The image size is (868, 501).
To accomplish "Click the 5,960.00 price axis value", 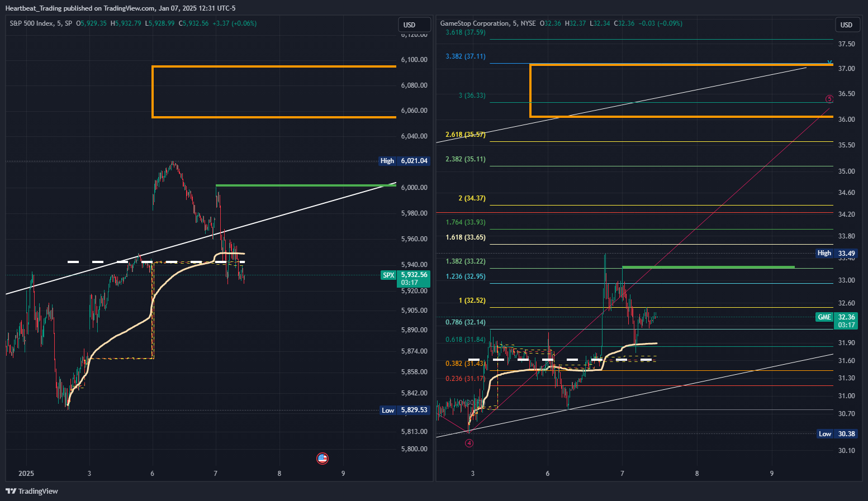I will (x=414, y=239).
